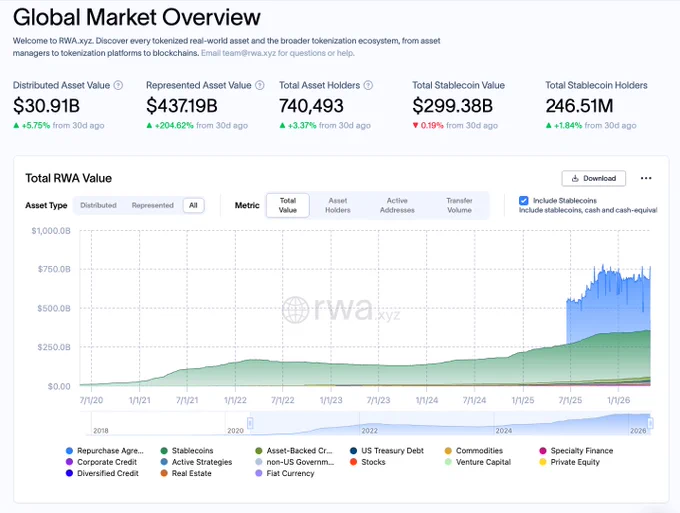The height and width of the screenshot is (513, 680).
Task: Click the 7/1/25 x-axis label
Action: coord(570,400)
